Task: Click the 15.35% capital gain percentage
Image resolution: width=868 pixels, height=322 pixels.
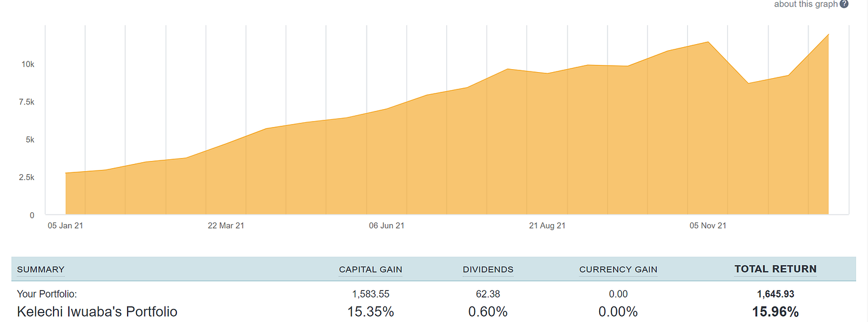Action: (x=371, y=311)
